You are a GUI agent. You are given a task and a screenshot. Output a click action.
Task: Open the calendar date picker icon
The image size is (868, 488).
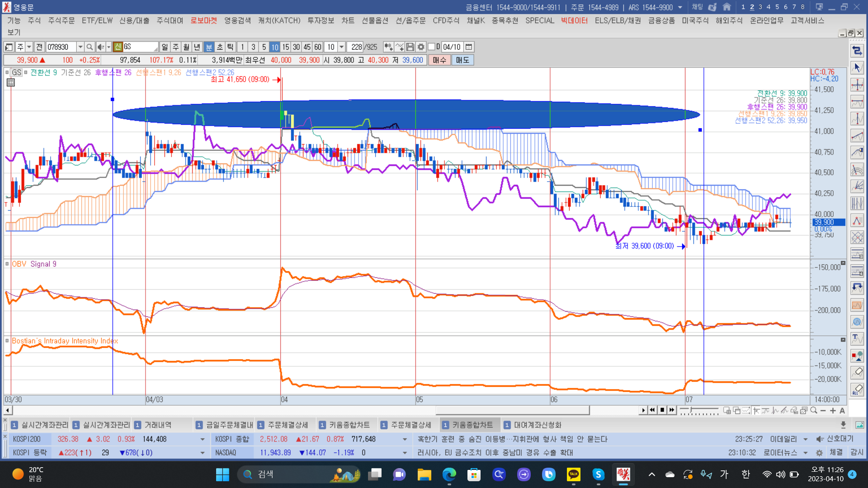(x=469, y=47)
